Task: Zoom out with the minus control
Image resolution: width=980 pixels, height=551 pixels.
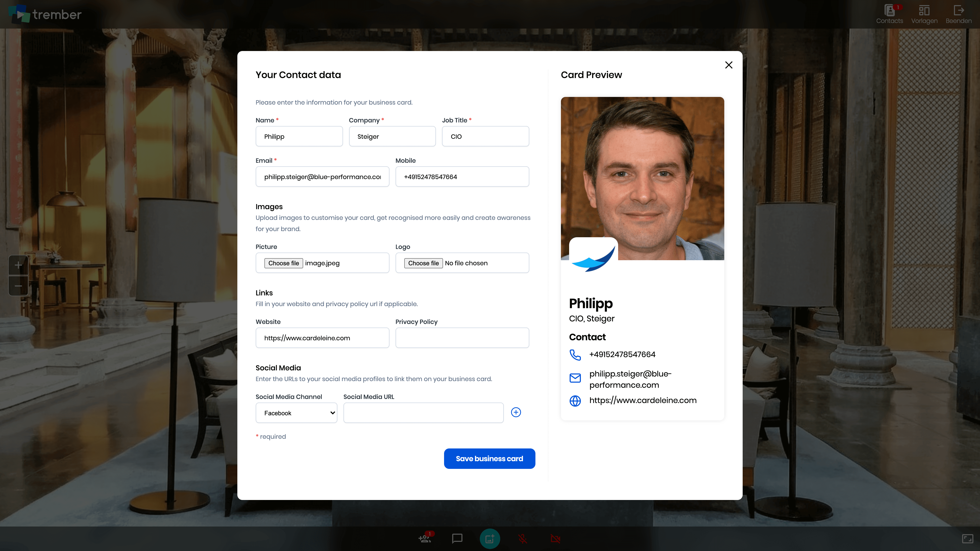Action: [18, 286]
